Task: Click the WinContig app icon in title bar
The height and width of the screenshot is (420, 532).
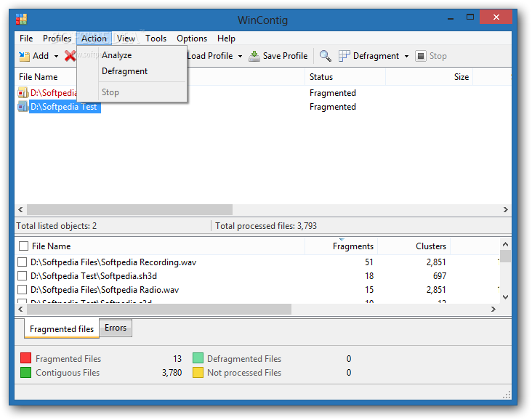Action: [21, 19]
